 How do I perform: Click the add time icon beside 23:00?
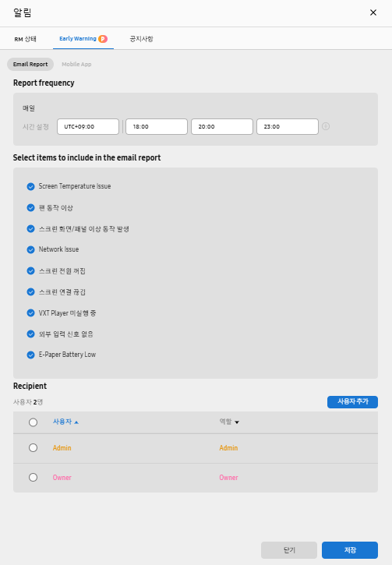coord(326,126)
